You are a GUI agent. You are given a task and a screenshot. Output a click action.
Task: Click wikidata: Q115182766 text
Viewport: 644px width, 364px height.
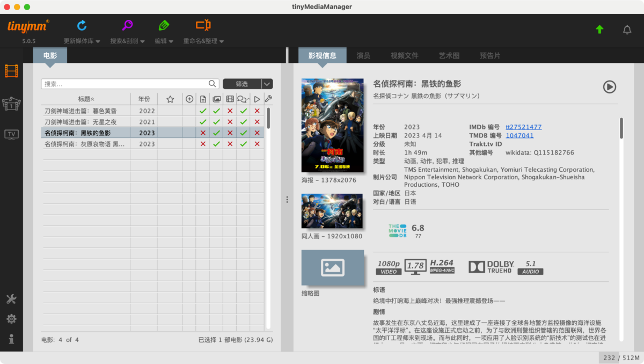pos(540,153)
